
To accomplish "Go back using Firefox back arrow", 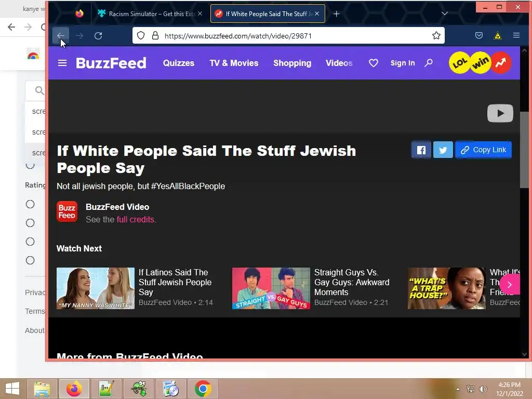I will coord(61,36).
